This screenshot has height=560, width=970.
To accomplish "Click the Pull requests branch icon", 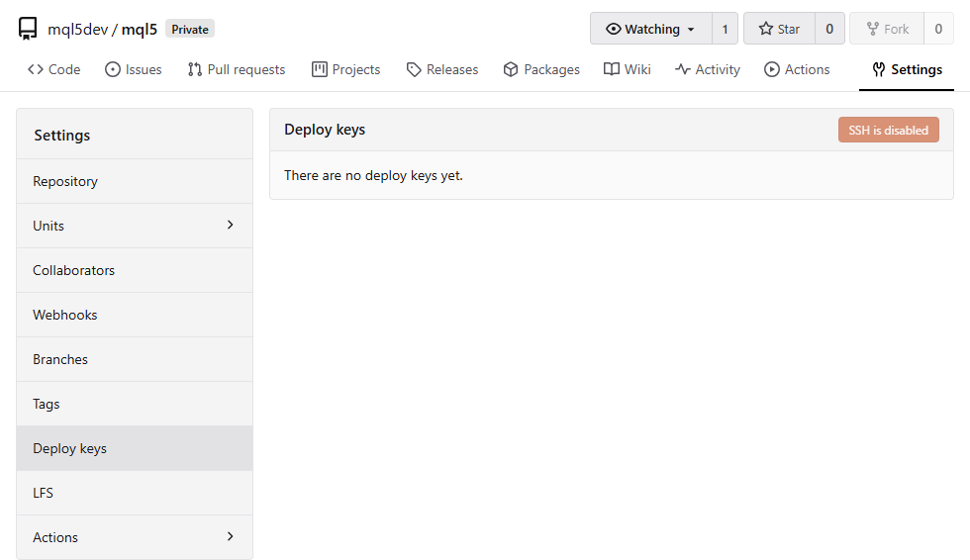I will click(195, 69).
